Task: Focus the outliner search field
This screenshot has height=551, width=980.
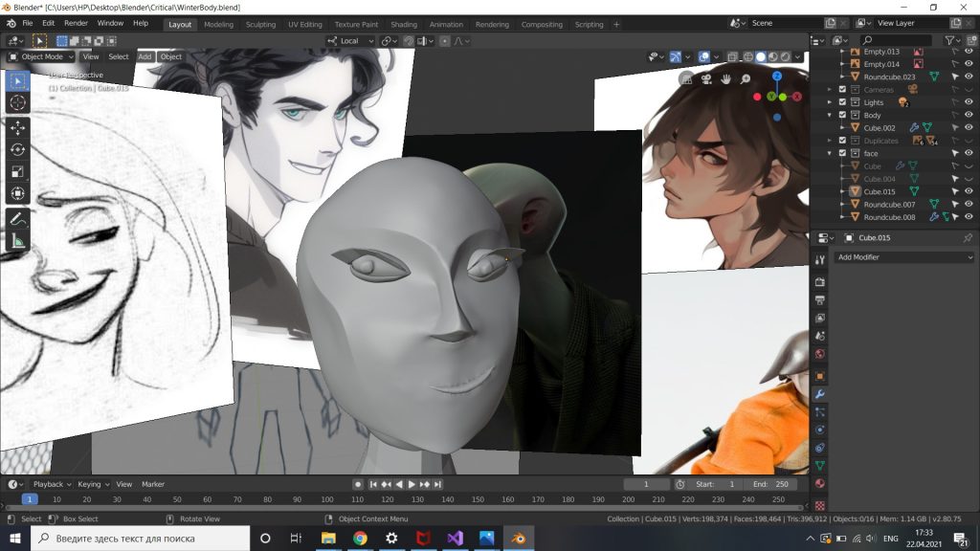Action: 897,40
